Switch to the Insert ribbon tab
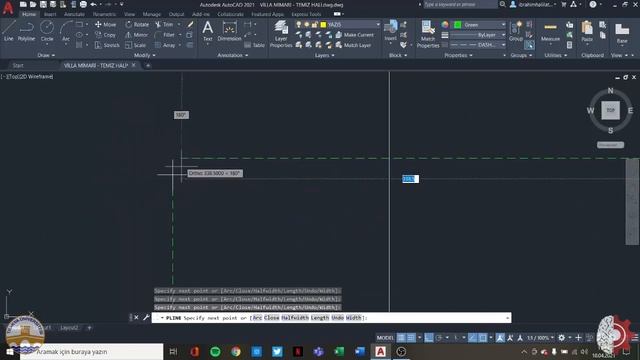Viewport: 640px width, 360px height. pos(50,14)
